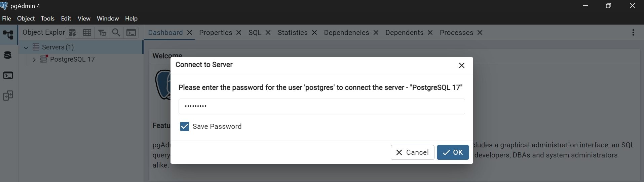Click the Filtered Rows toolbar icon
Viewport: 644px width, 182px height.
click(x=102, y=33)
